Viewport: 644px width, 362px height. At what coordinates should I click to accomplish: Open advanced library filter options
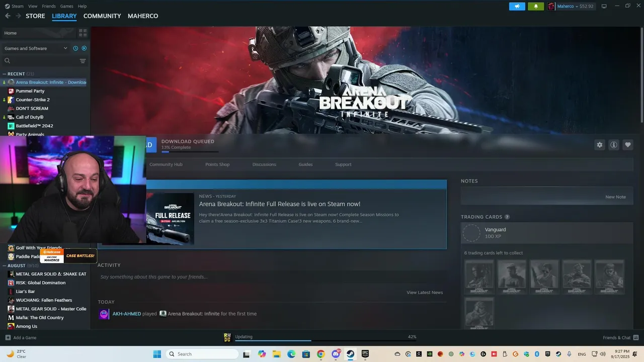[83, 61]
